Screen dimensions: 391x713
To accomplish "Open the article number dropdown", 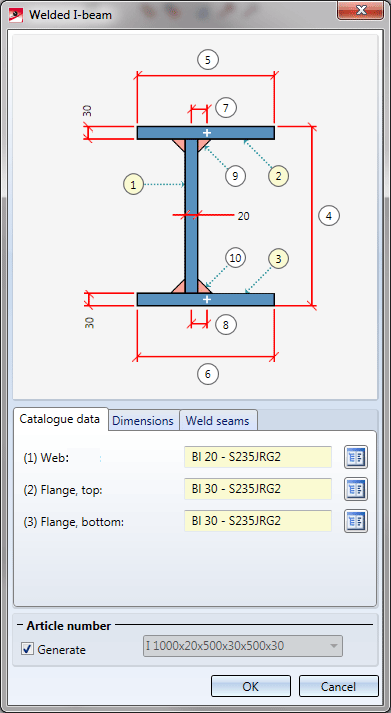I will 243,646.
